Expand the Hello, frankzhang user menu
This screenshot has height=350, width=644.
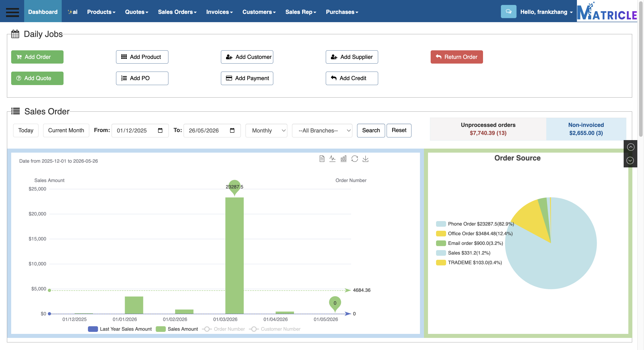tap(546, 12)
